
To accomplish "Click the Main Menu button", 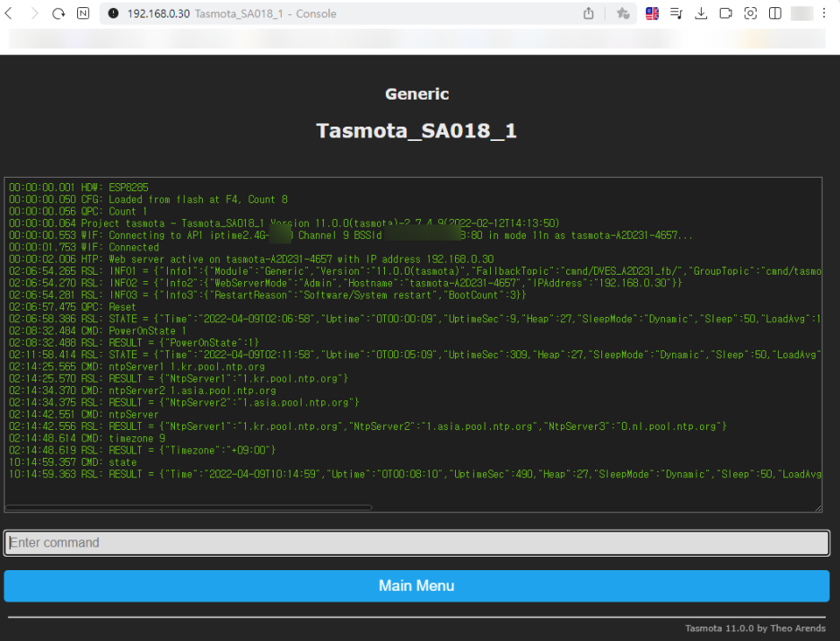I will (416, 586).
